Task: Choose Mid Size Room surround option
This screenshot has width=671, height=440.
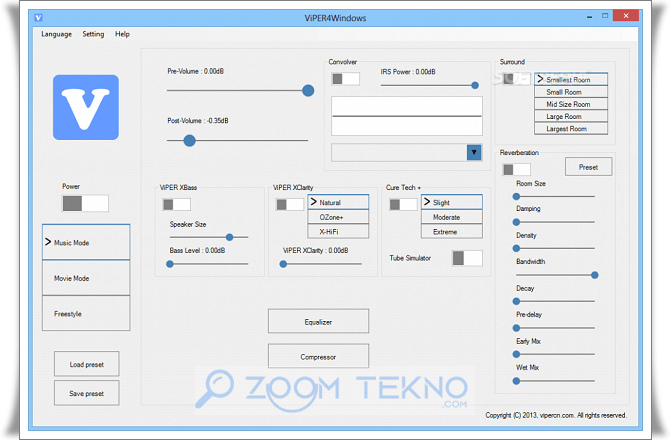Action: [571, 104]
